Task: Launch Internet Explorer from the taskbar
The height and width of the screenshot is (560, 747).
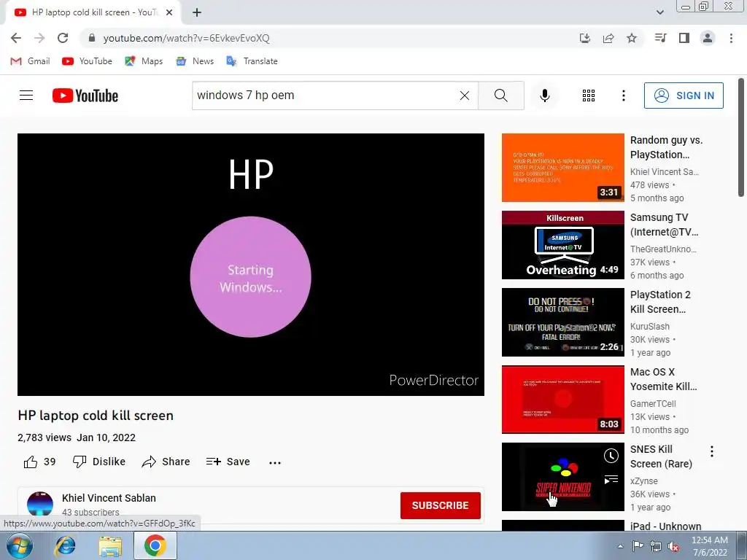Action: point(65,545)
